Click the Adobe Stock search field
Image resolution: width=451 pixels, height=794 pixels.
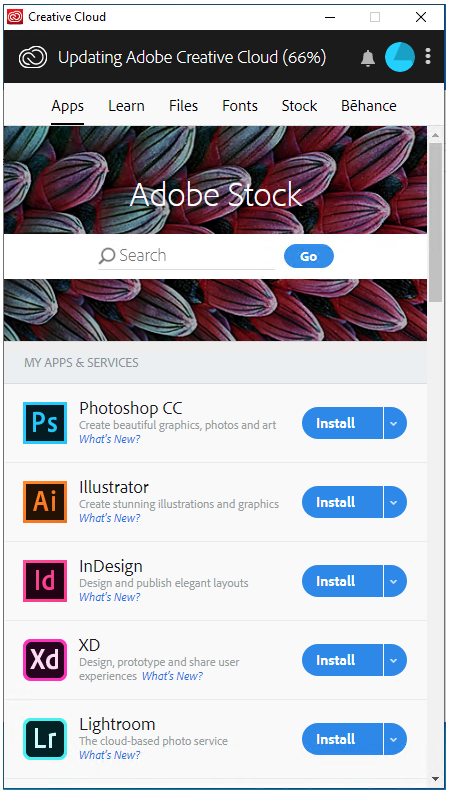click(x=186, y=256)
